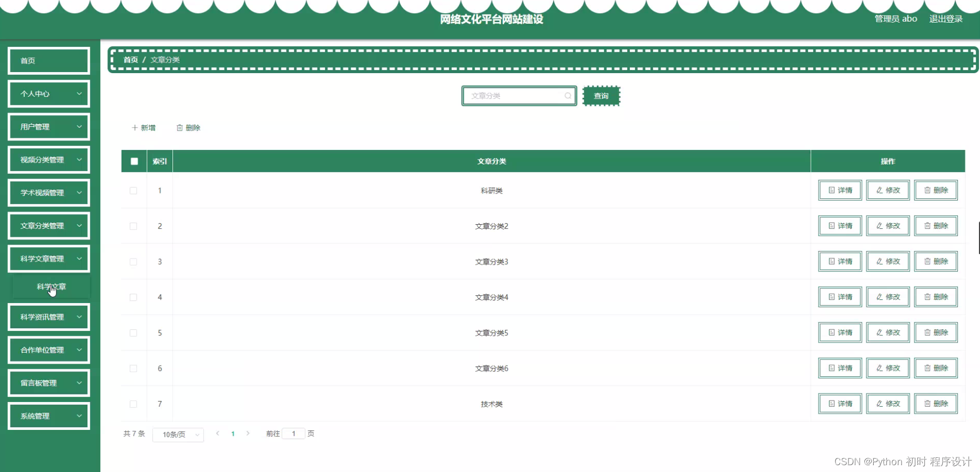
Task: Click 详情 document icon in 文章分类4 row
Action: pyautogui.click(x=831, y=297)
